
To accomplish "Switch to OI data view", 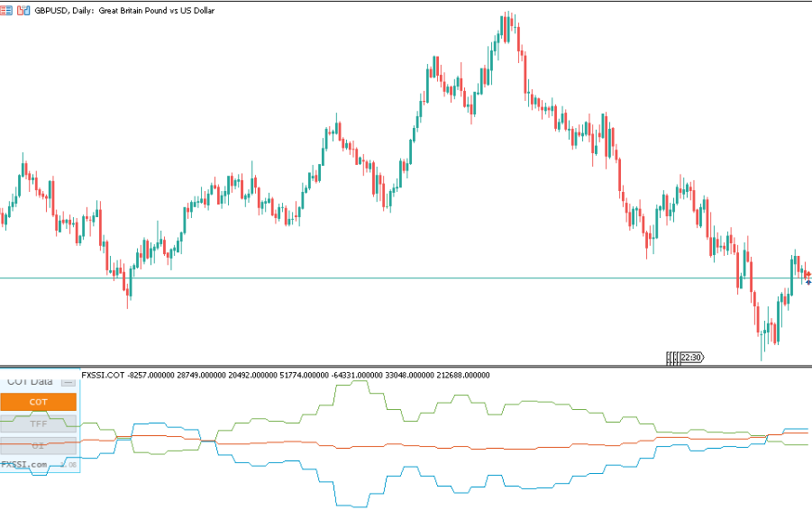I will [x=39, y=445].
